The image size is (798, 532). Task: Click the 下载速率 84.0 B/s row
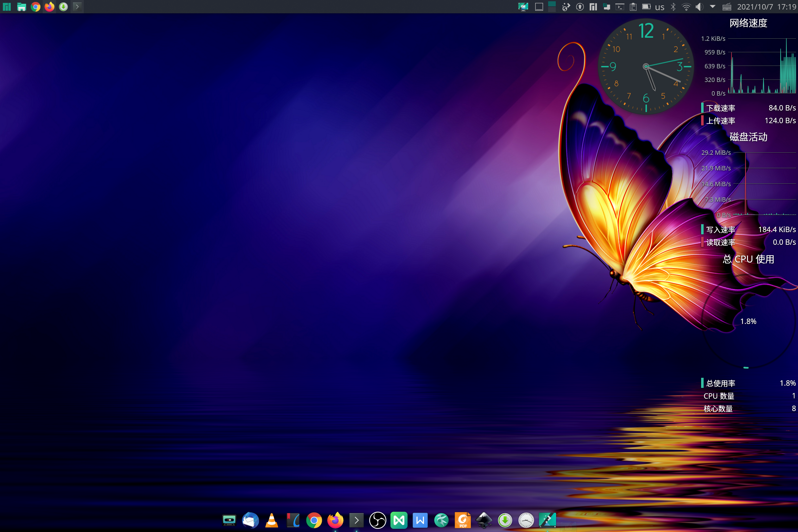pyautogui.click(x=748, y=108)
